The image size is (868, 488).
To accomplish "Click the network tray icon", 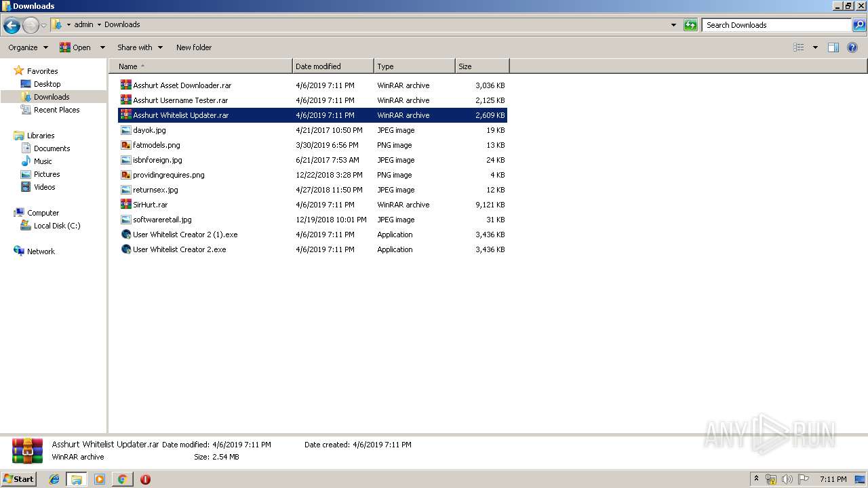I will pos(771,479).
